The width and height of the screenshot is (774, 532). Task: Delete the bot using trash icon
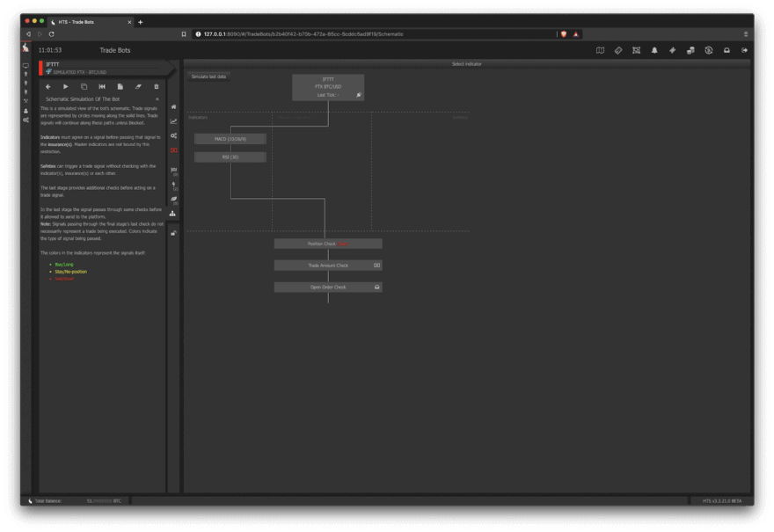coord(157,87)
